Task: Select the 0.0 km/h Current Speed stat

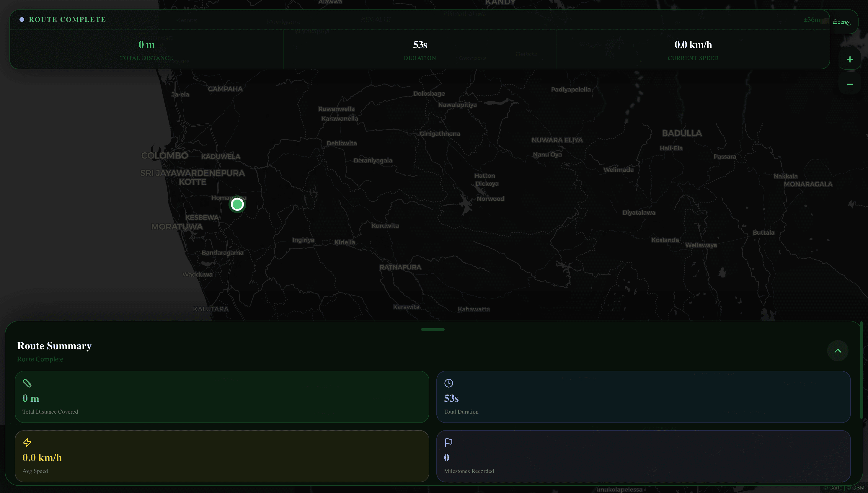Action: tap(693, 49)
